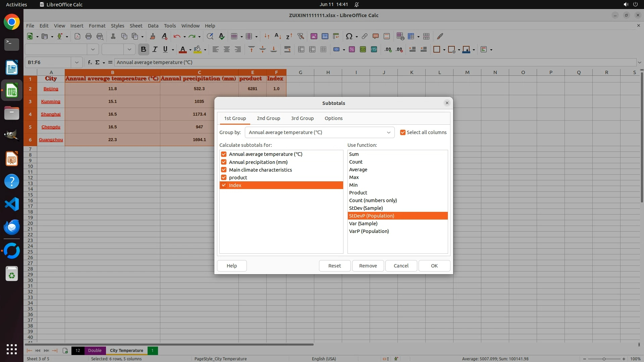644x362 pixels.
Task: Open Visual Studio Code from dock
Action: coord(12,204)
